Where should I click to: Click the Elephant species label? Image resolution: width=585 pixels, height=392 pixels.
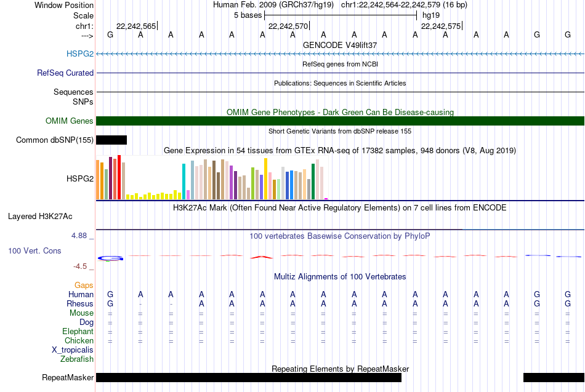coord(78,331)
